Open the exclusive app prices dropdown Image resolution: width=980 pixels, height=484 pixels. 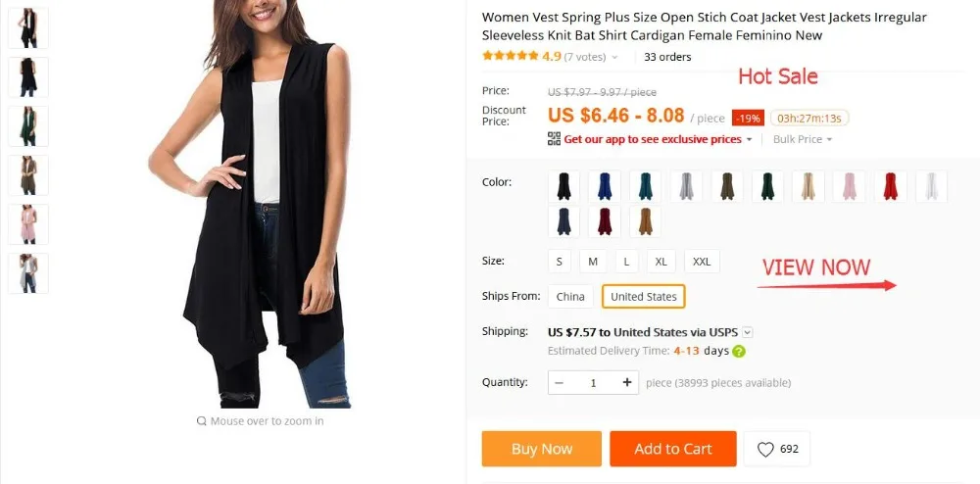click(749, 139)
